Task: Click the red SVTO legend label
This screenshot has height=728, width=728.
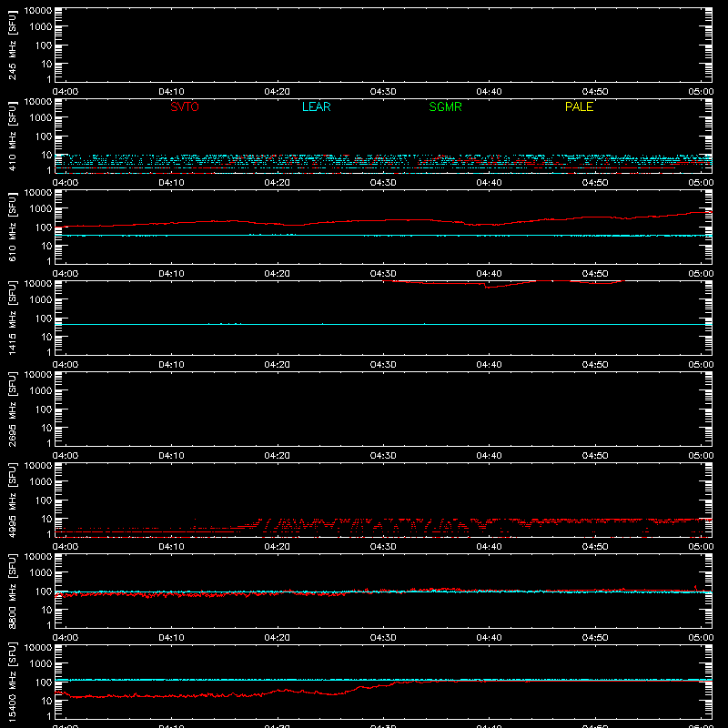Action: (x=185, y=106)
